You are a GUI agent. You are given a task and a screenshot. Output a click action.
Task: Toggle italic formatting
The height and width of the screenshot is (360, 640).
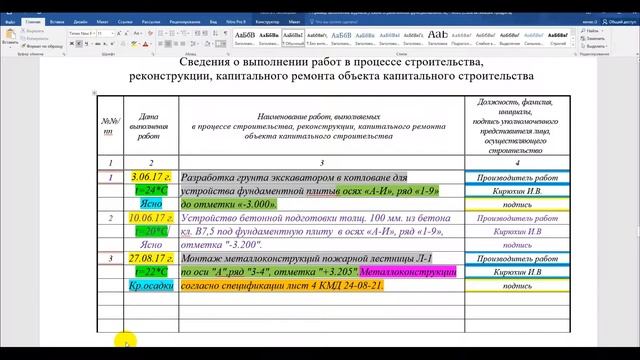click(79, 44)
